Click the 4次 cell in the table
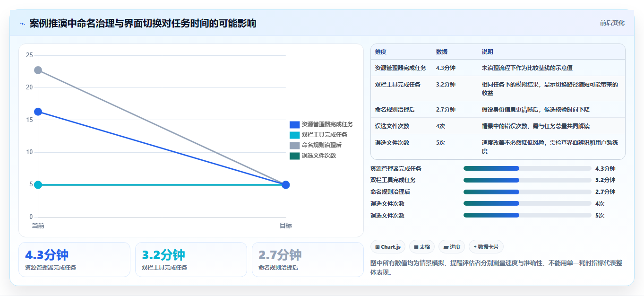 coord(440,126)
